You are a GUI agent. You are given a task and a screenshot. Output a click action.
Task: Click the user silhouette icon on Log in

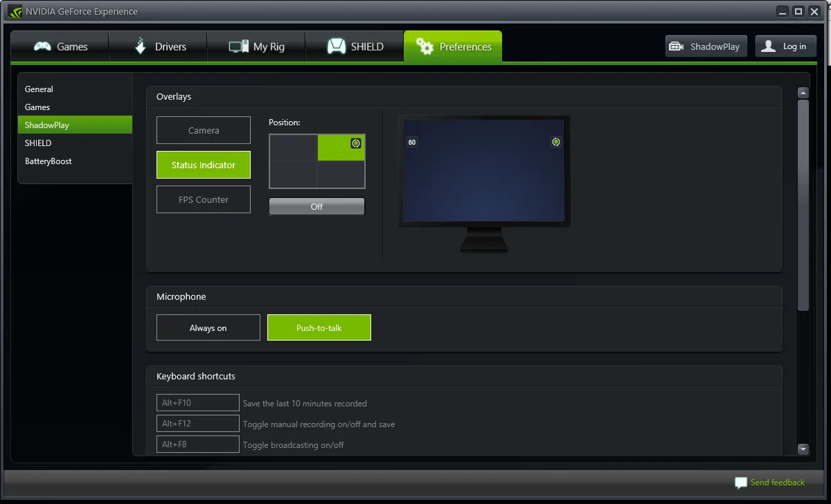pyautogui.click(x=768, y=46)
